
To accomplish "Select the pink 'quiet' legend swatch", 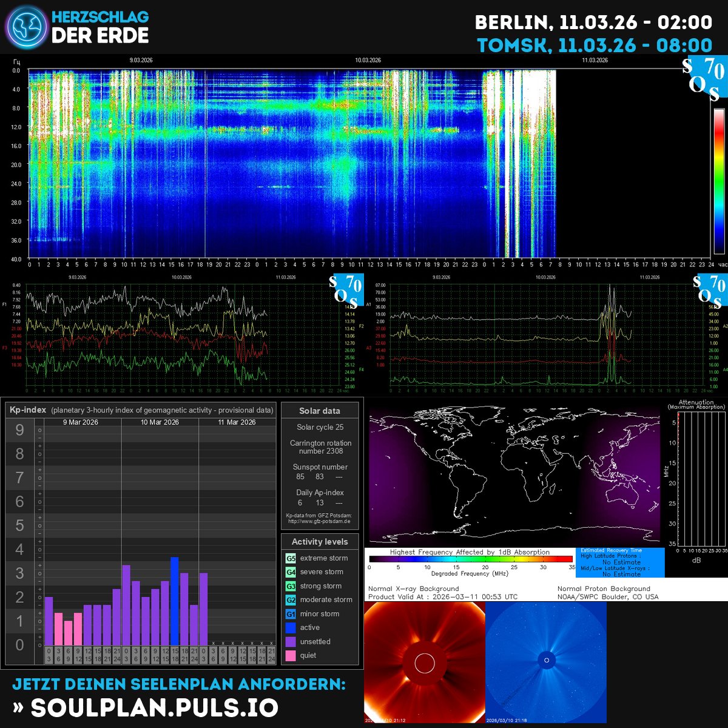I will point(291,656).
